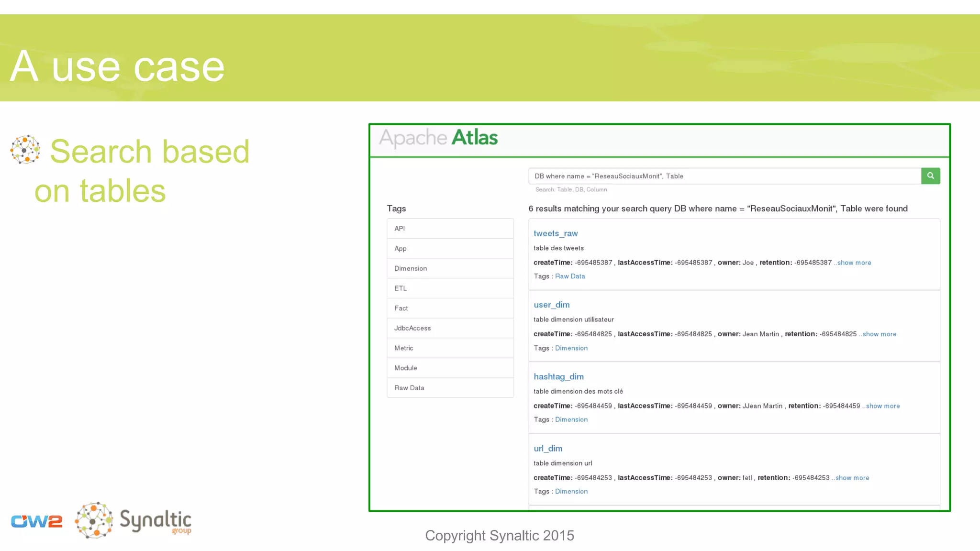Click owner 'JJean Martin' in hashtag_dim row
Screen dimensions: 980x551
762,406
